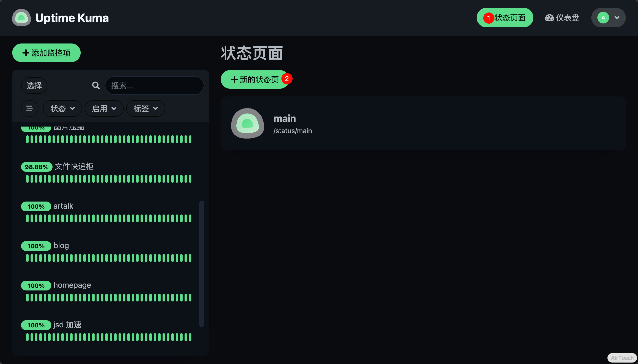Click the monitor list scrollbar
Image resolution: width=638 pixels, height=364 pixels.
pyautogui.click(x=202, y=263)
